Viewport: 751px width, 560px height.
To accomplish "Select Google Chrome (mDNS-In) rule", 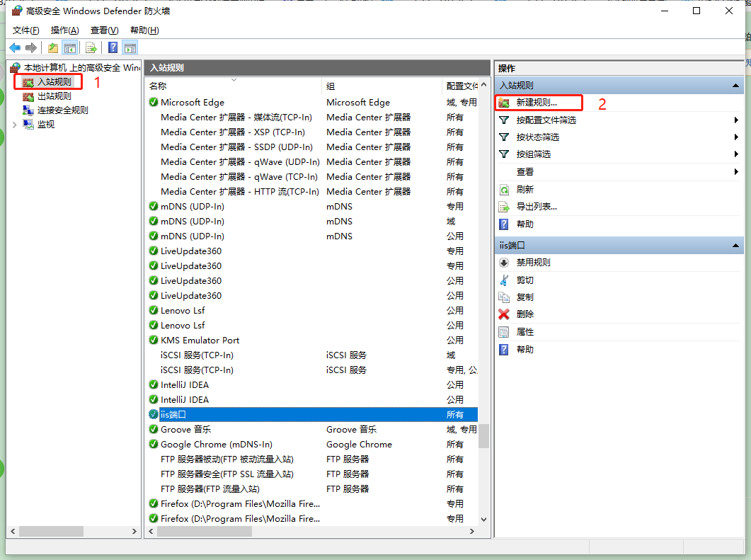I will (312, 445).
